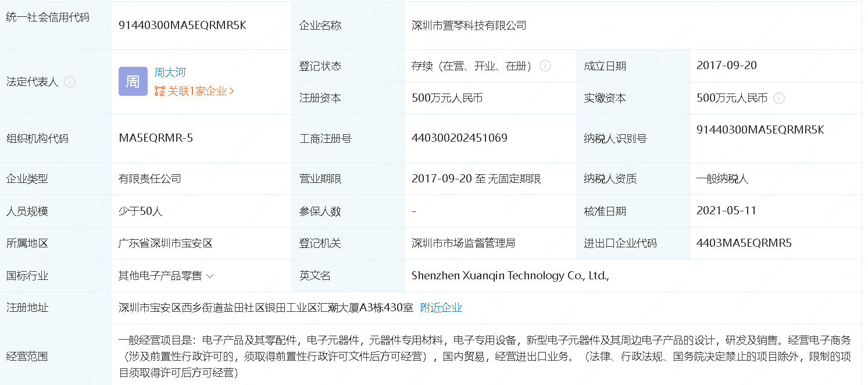
Task: Click the 工商注册号 label cell
Action: click(348, 138)
